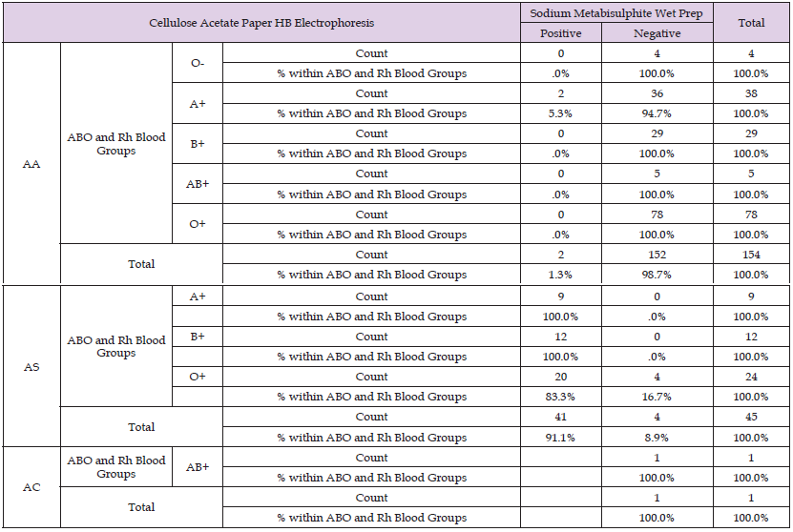This screenshot has height=532, width=793.
Task: Click the 'Total' row label in AA section
Action: tap(141, 264)
